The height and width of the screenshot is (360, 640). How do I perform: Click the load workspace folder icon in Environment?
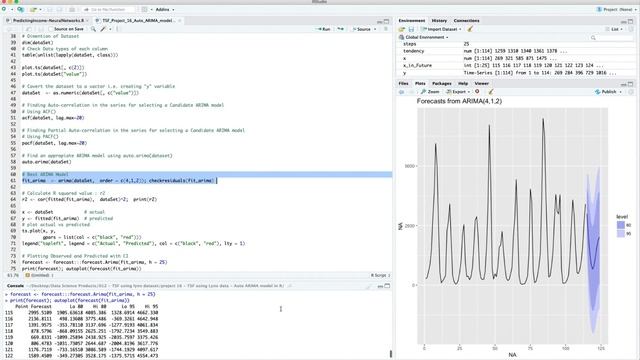pos(402,29)
